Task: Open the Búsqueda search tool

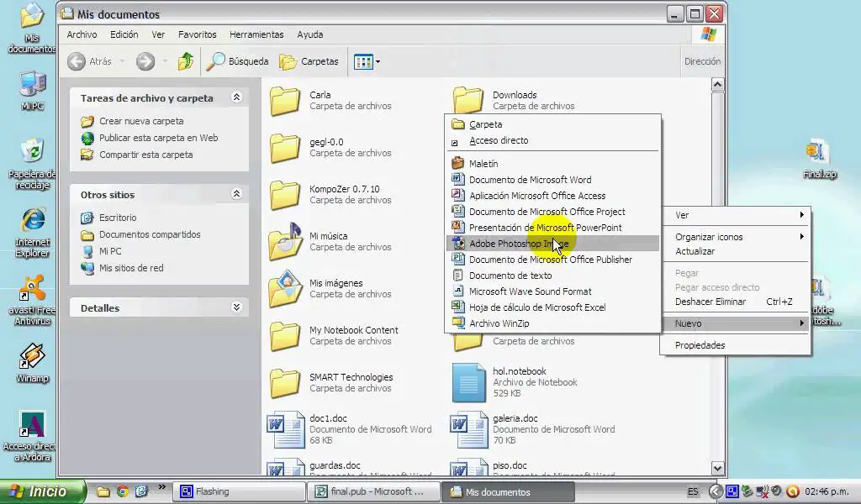Action: pyautogui.click(x=237, y=61)
